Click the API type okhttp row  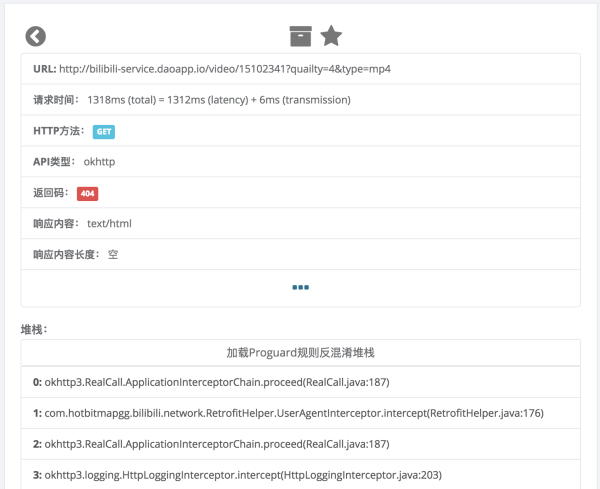(300, 162)
